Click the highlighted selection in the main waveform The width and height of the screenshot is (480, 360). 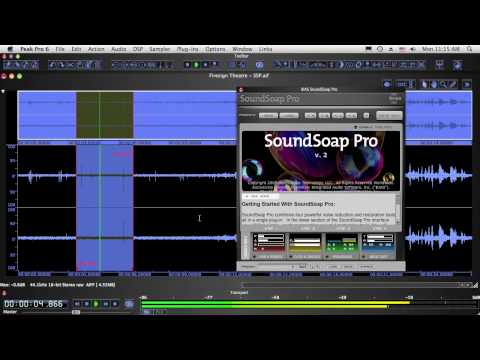pyautogui.click(x=105, y=208)
